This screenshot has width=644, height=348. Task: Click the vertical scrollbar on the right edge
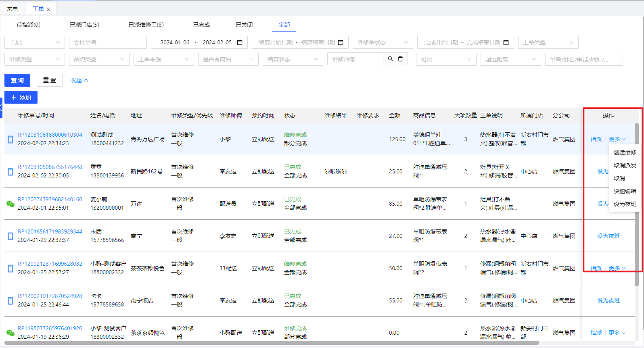637,204
